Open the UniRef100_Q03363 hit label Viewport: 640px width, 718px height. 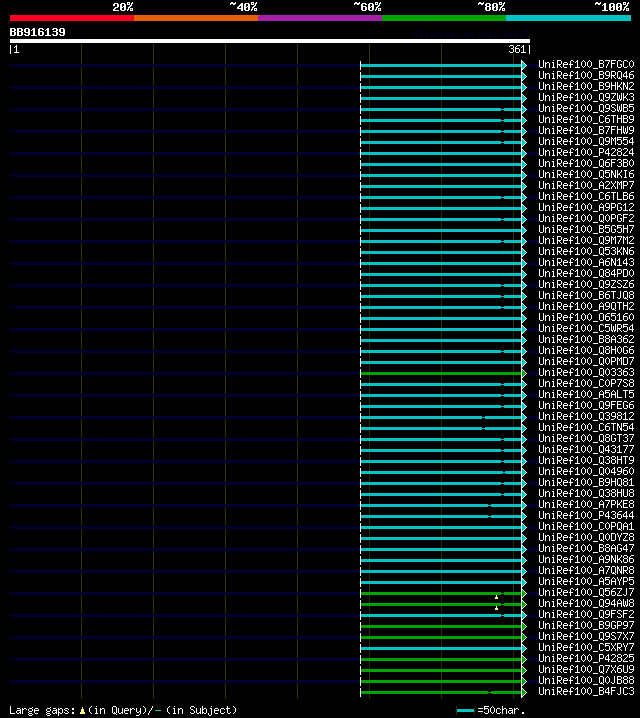click(x=586, y=372)
